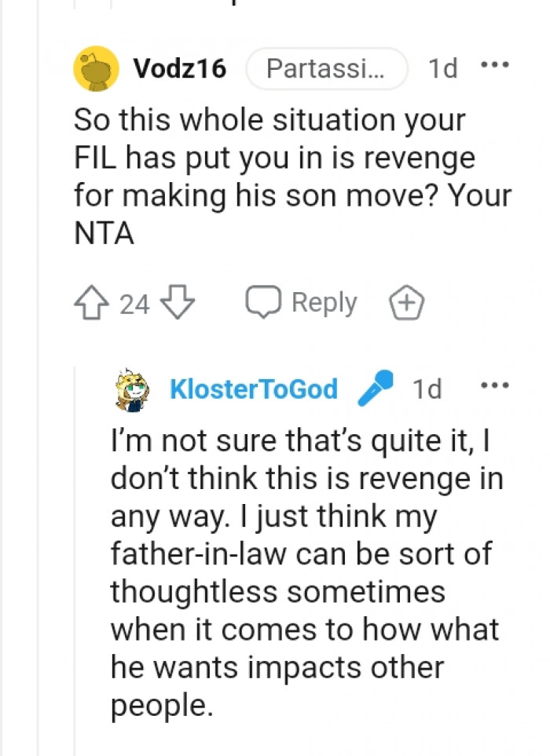Click the pentagon award icon below Vodz16's comment
Screen dimensions: 550x756
click(x=406, y=301)
